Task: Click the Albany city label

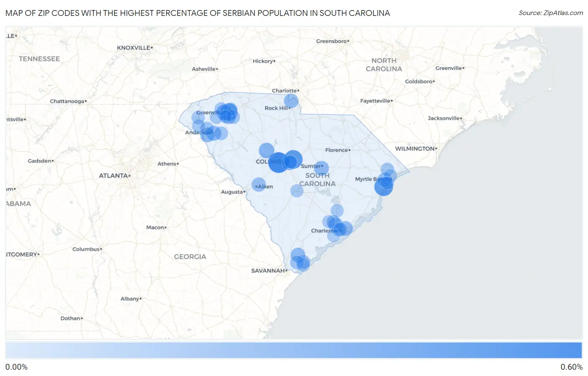Action: 131,299
